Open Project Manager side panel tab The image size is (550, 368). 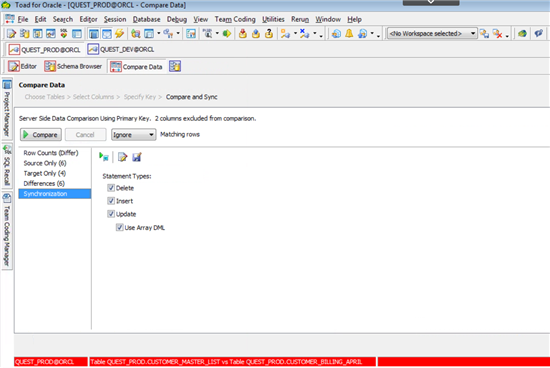[x=7, y=108]
